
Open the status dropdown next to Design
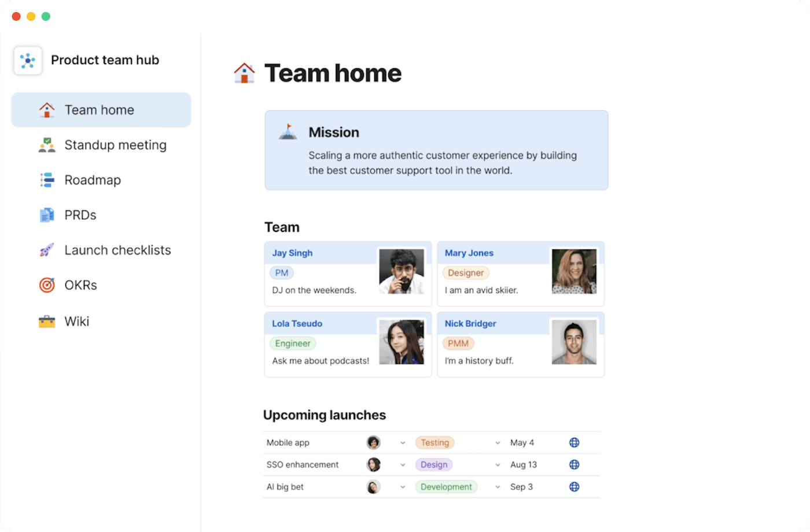pos(498,465)
